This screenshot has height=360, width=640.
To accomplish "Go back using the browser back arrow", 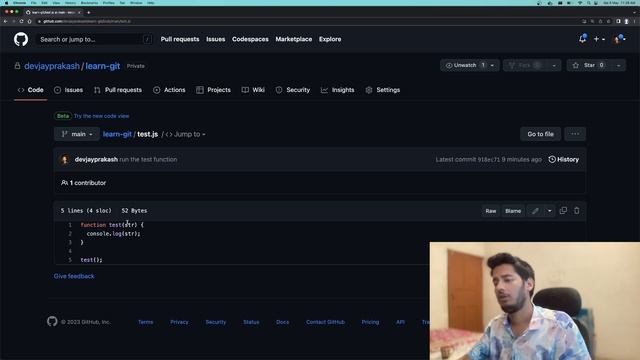I will [5, 21].
